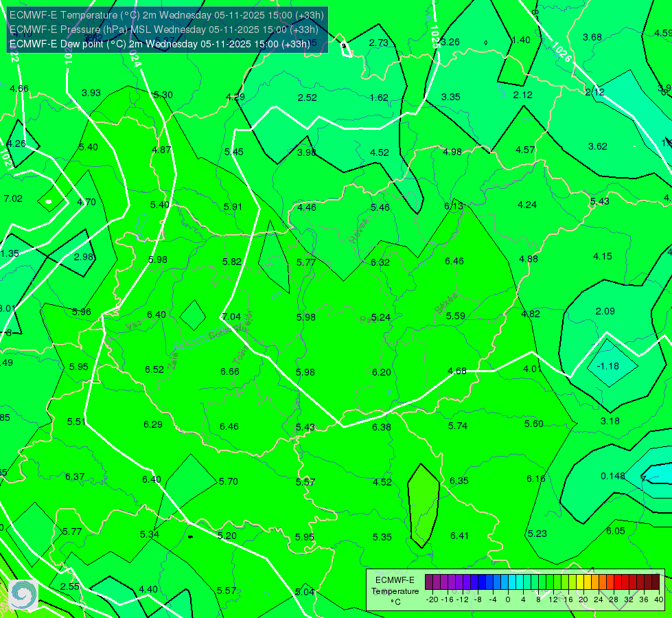Screen dimensions: 672x618
Task: Click the 4.82 map value
Action: point(531,314)
